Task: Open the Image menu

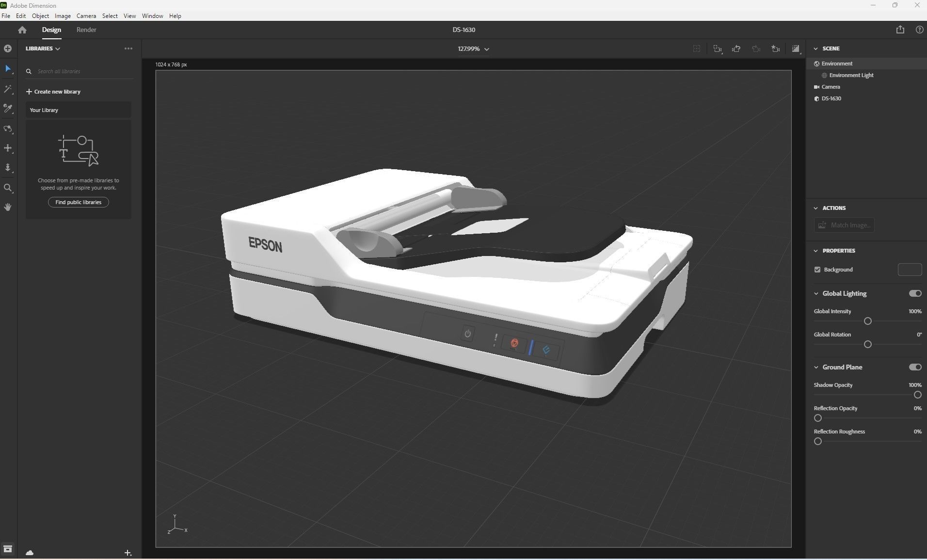Action: 63,16
